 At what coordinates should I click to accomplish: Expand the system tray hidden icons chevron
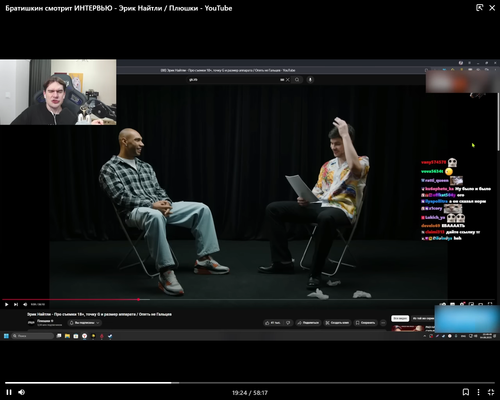(425, 336)
